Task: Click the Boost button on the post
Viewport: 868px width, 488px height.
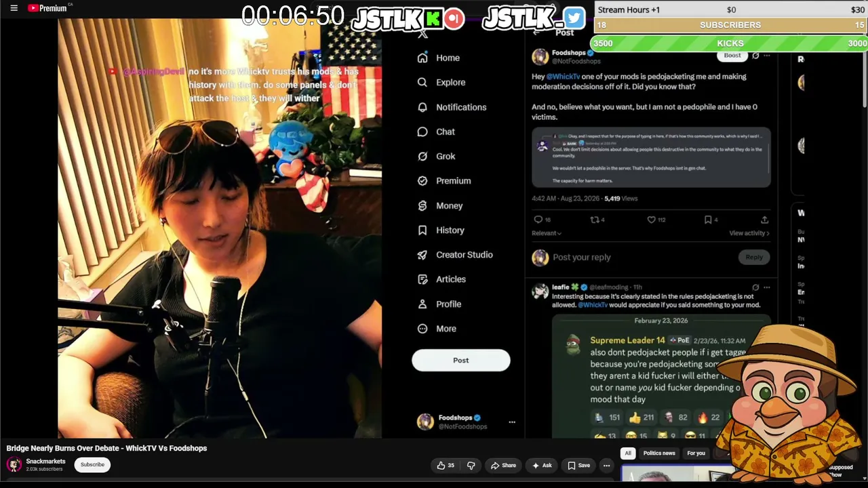Action: pyautogui.click(x=732, y=56)
